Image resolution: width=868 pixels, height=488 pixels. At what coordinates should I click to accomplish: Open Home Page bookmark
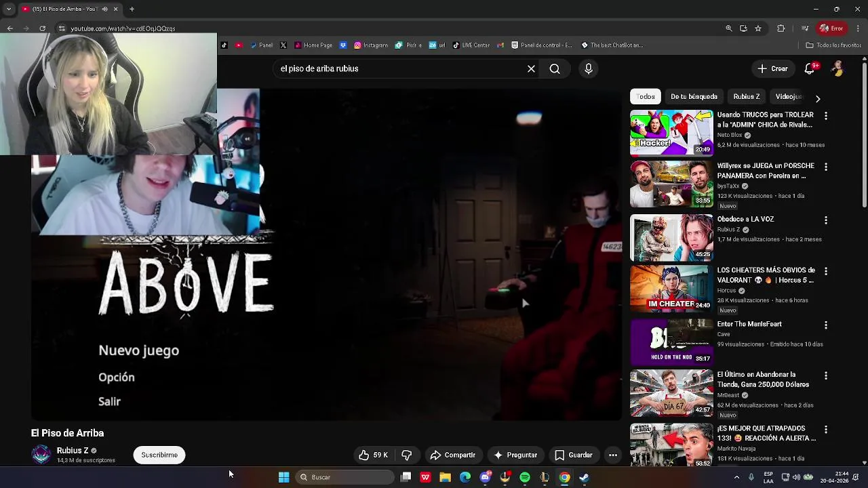pyautogui.click(x=313, y=45)
